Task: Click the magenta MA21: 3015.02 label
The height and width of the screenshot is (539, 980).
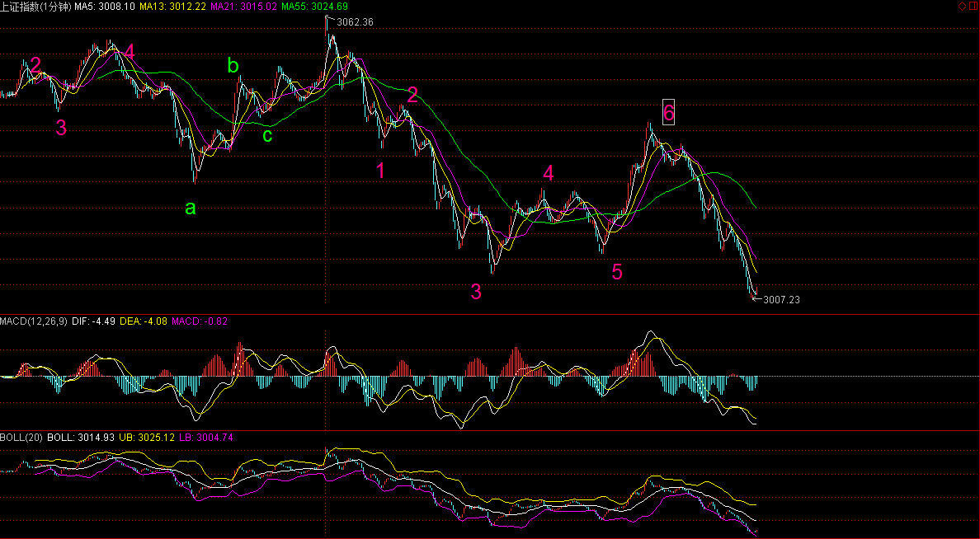Action: click(244, 7)
